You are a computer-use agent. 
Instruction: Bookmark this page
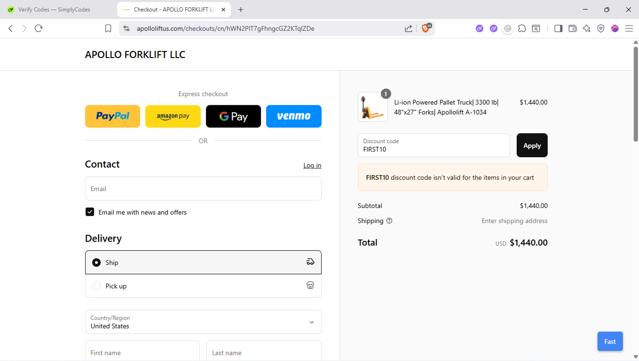(108, 29)
